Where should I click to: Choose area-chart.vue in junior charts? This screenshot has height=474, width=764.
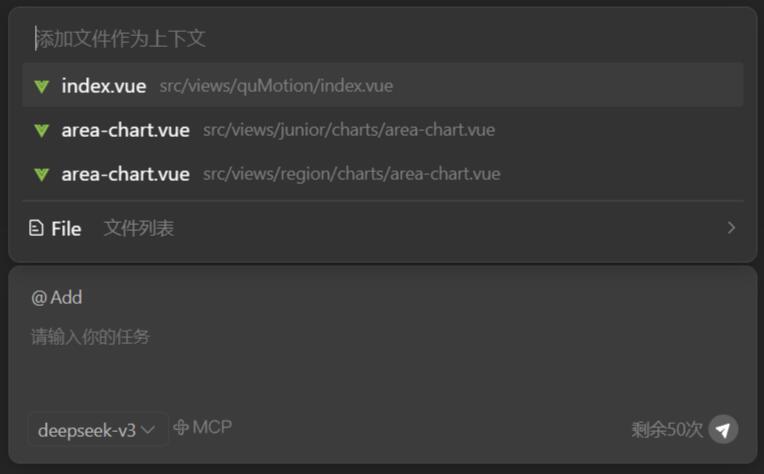click(125, 130)
